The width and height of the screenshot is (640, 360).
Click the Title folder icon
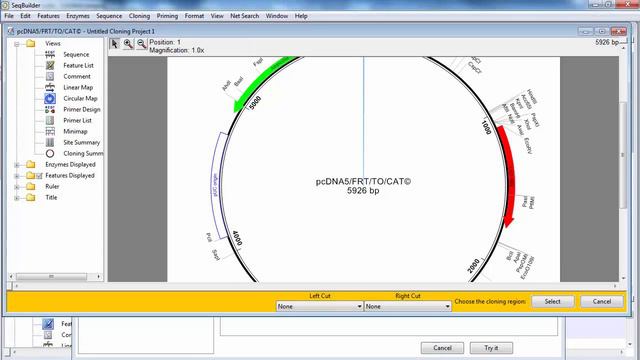click(x=31, y=198)
